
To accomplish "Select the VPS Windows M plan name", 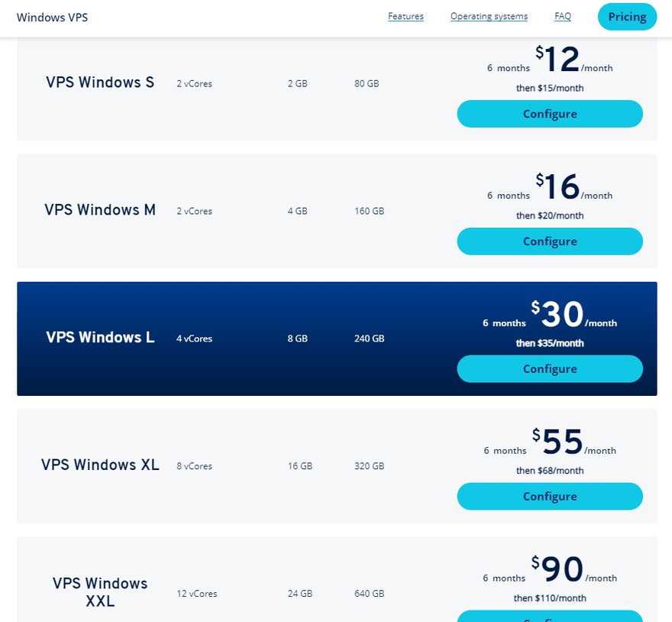I will click(100, 210).
